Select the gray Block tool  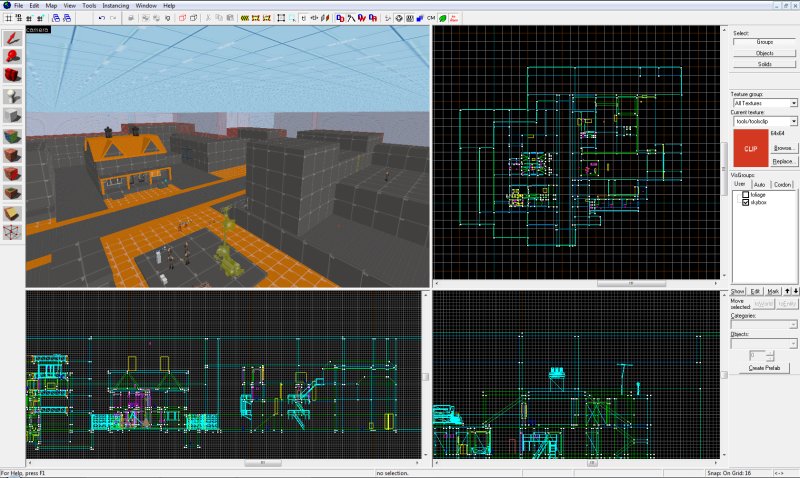click(x=12, y=115)
